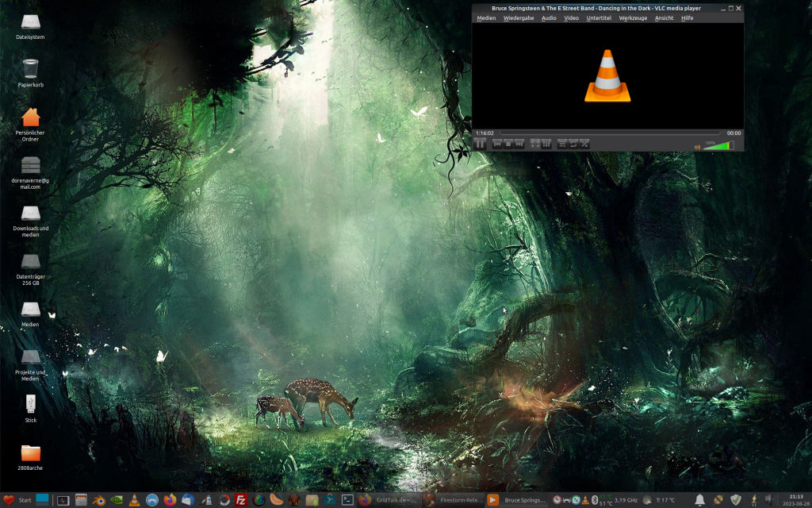812x508 pixels.
Task: Click the VLC volume slider
Action: point(718,145)
